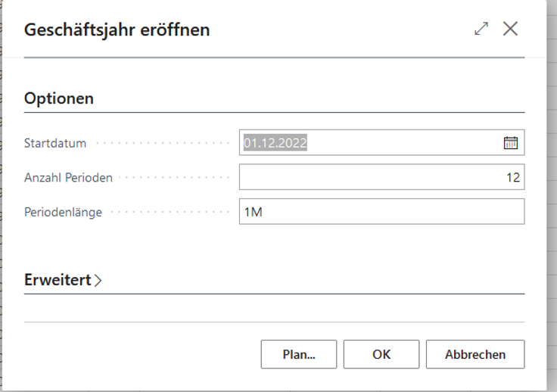Expand the Erweitert section heading
Image resolution: width=557 pixels, height=392 pixels.
point(58,280)
